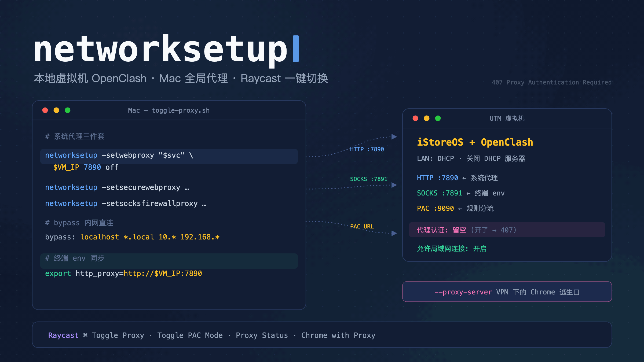This screenshot has width=644, height=362.
Task: Click the bypass localhost *.local line
Action: tap(132, 237)
